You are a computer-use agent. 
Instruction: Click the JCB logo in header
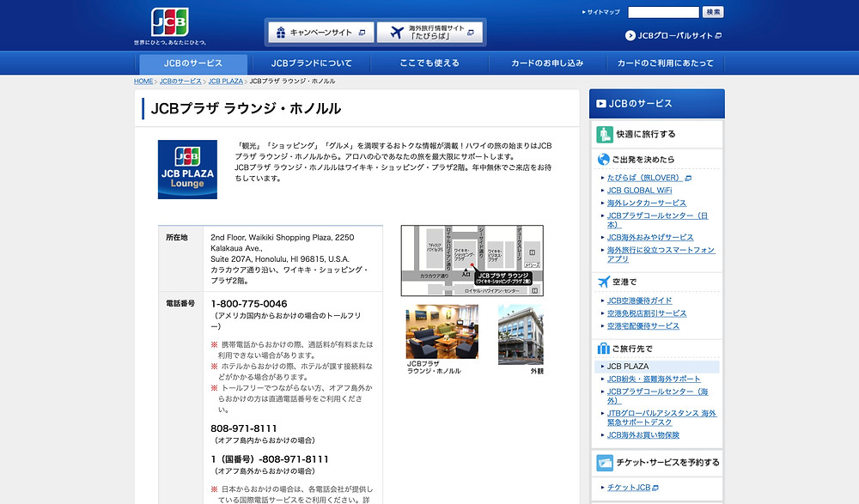pos(170,22)
